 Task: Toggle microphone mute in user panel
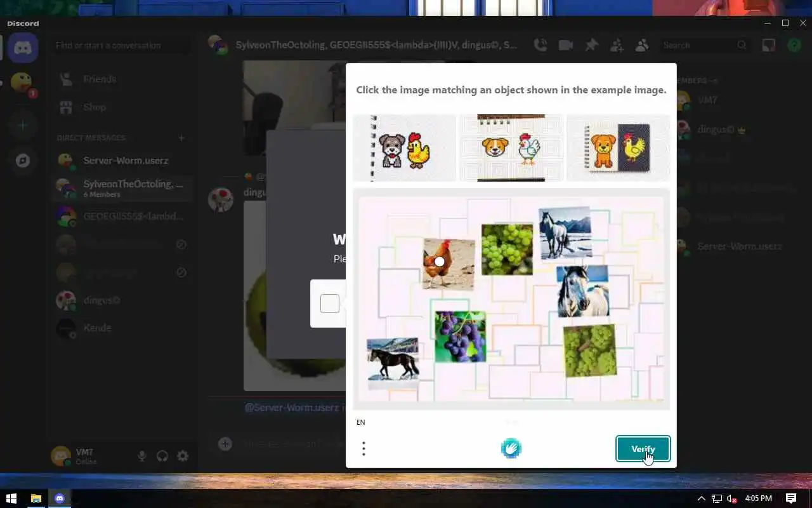pos(142,456)
